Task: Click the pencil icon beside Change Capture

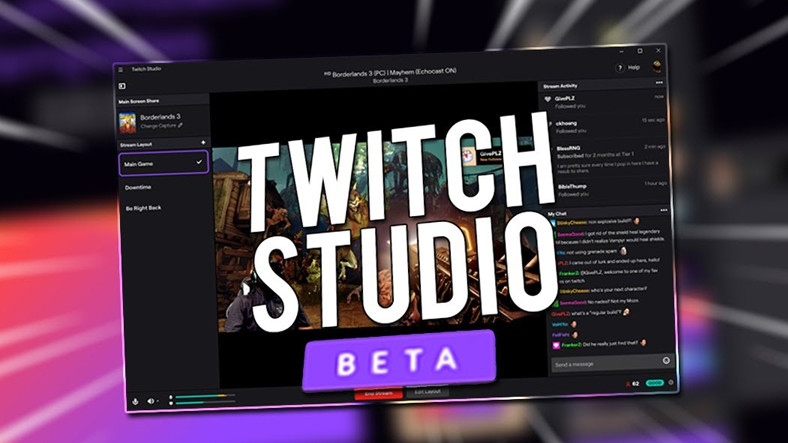Action: click(x=180, y=126)
